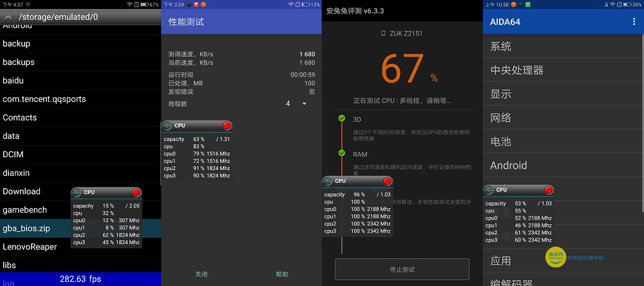Click 67% battery icon in status bar

tap(144, 5)
